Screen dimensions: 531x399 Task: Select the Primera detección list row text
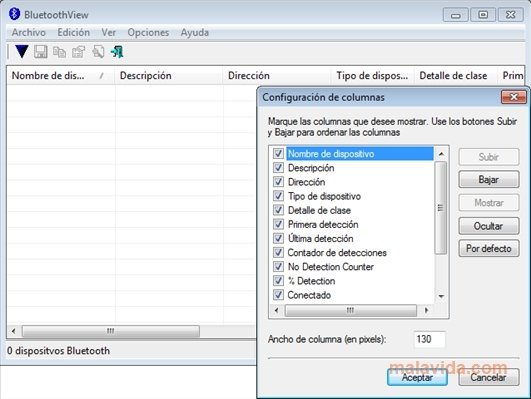click(323, 224)
